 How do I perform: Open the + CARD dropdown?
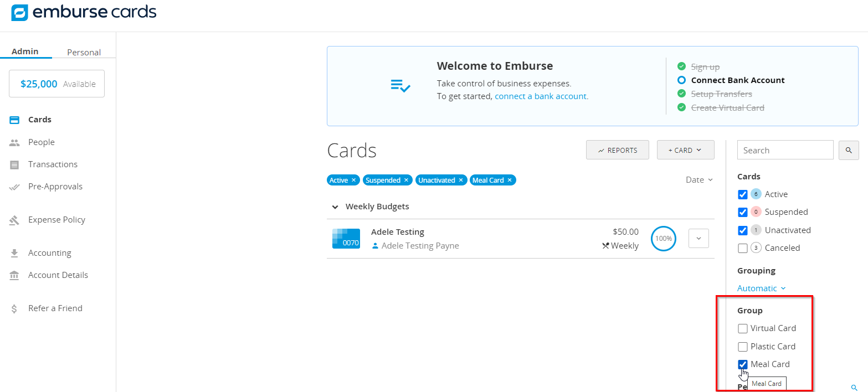(x=684, y=150)
